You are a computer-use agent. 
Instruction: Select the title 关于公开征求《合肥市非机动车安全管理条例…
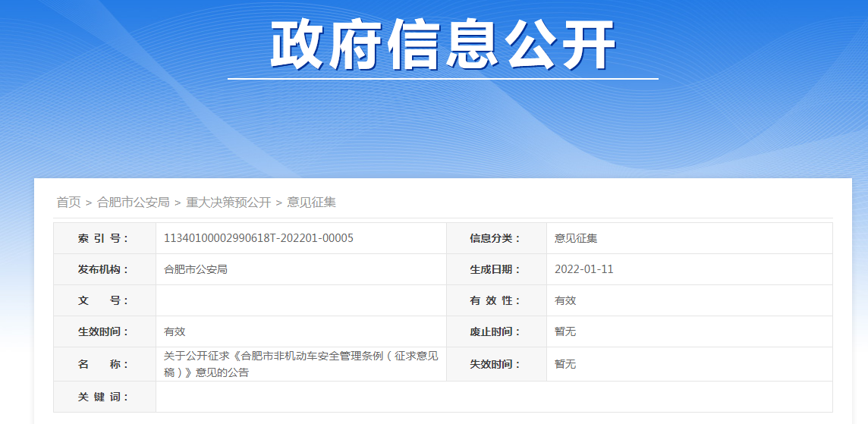pyautogui.click(x=301, y=364)
